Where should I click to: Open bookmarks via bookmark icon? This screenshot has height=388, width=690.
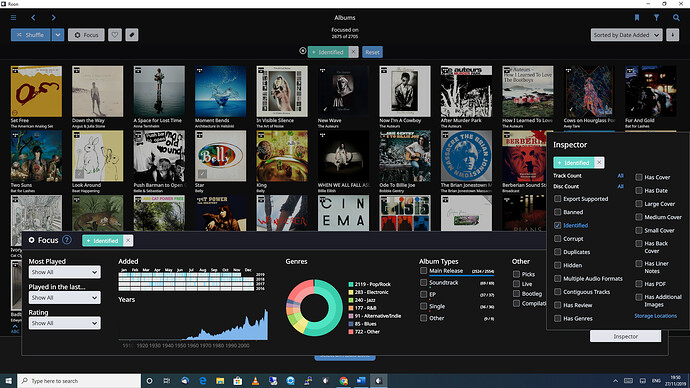point(637,18)
